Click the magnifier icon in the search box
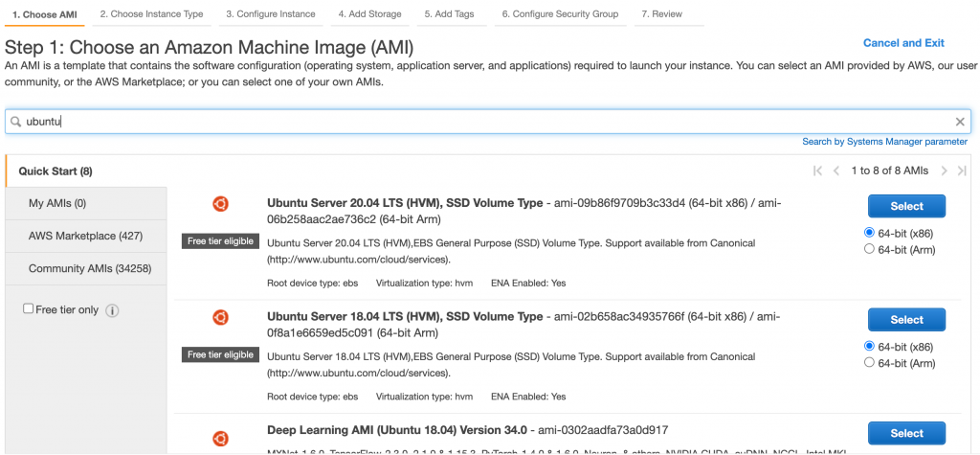 [x=15, y=122]
